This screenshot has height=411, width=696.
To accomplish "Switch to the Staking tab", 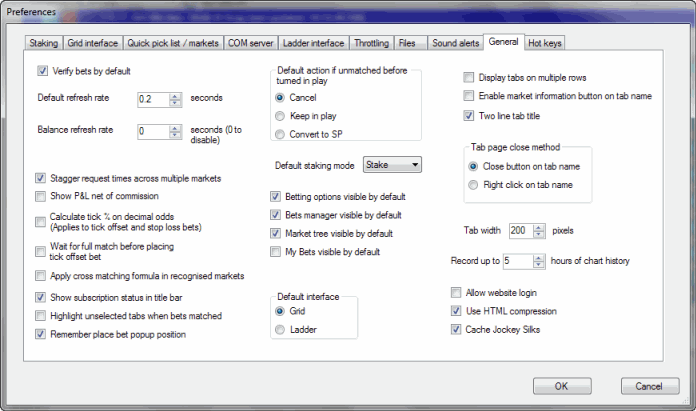I will coord(45,43).
